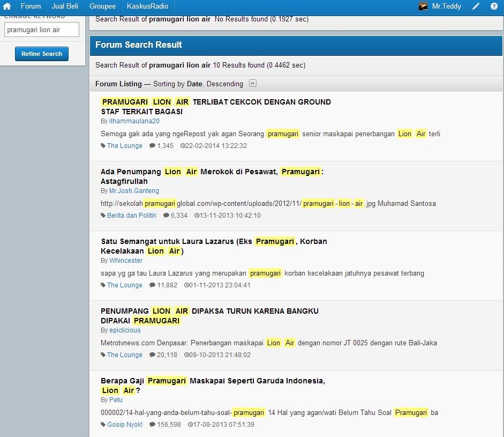
Task: Open Gosip Nyok! forum tag
Action: 124,425
